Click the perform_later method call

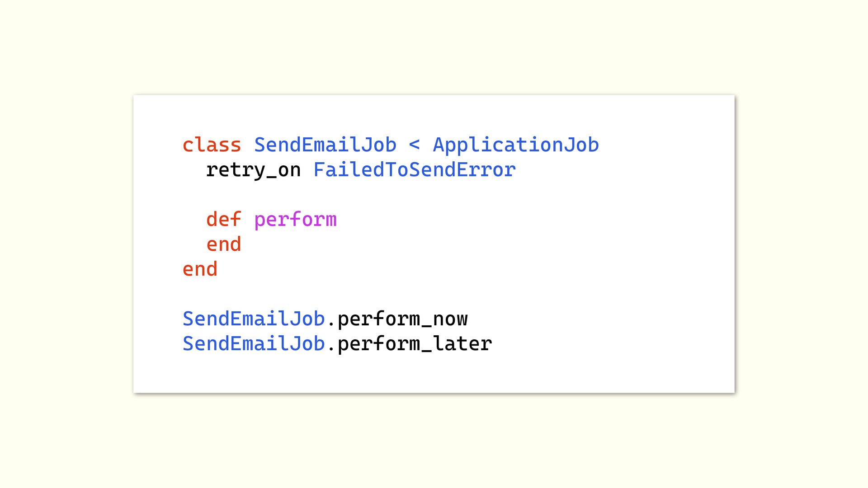point(415,344)
